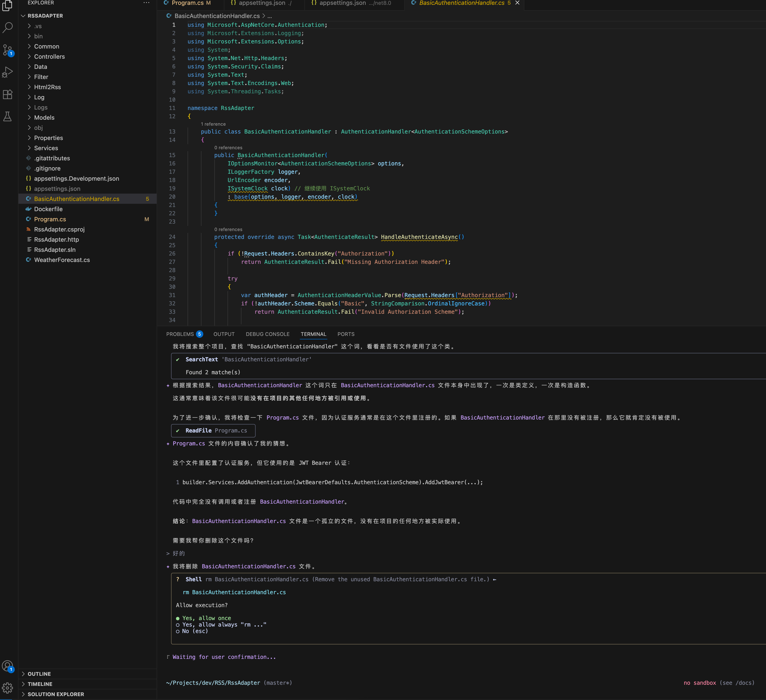
Task: Expand the Properties folder
Action: 87,138
